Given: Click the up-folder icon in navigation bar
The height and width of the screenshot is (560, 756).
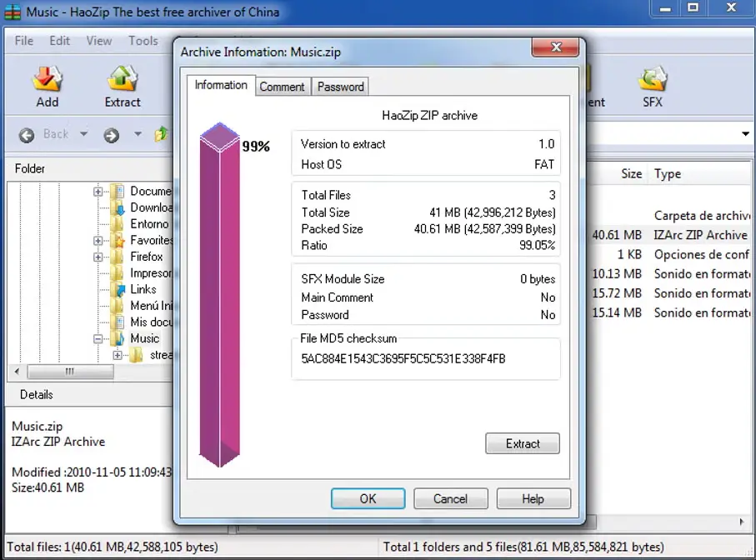Looking at the screenshot, I should tap(162, 134).
